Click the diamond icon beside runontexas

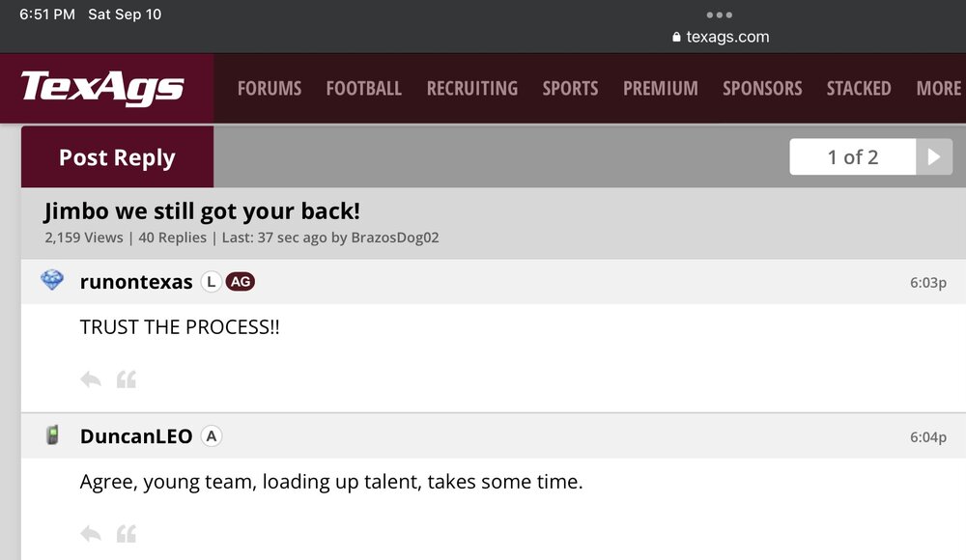pos(52,281)
